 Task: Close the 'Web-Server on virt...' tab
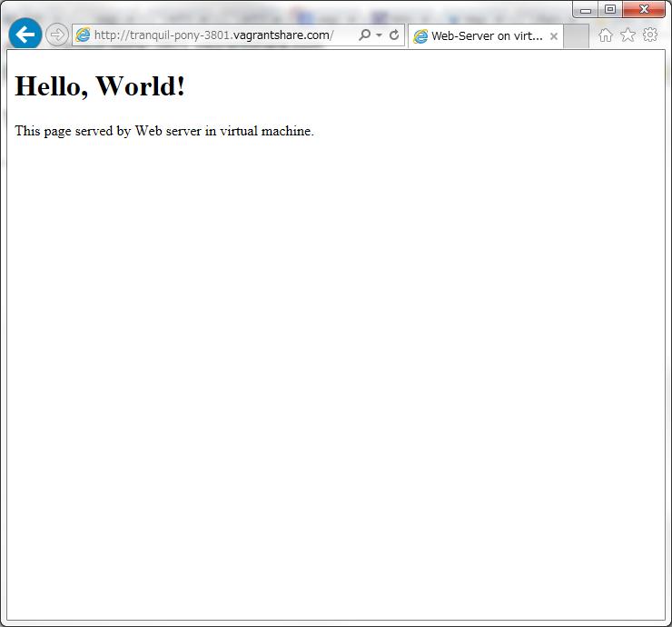[554, 36]
